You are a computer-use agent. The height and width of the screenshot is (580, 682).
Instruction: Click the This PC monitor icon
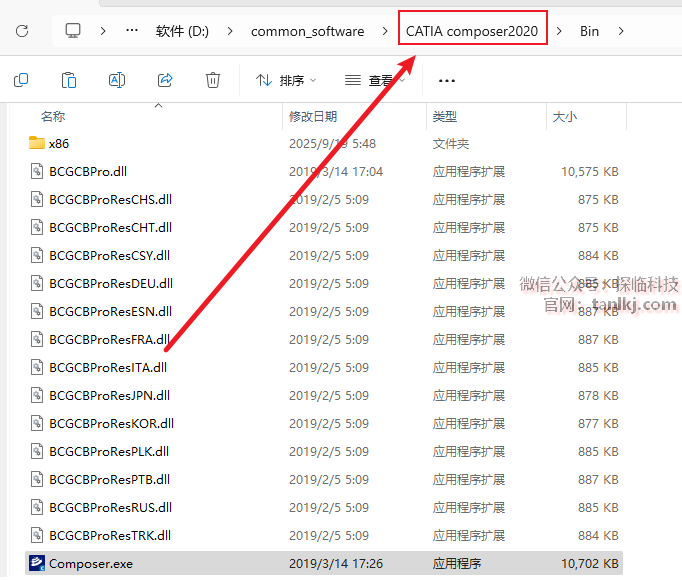[x=73, y=31]
